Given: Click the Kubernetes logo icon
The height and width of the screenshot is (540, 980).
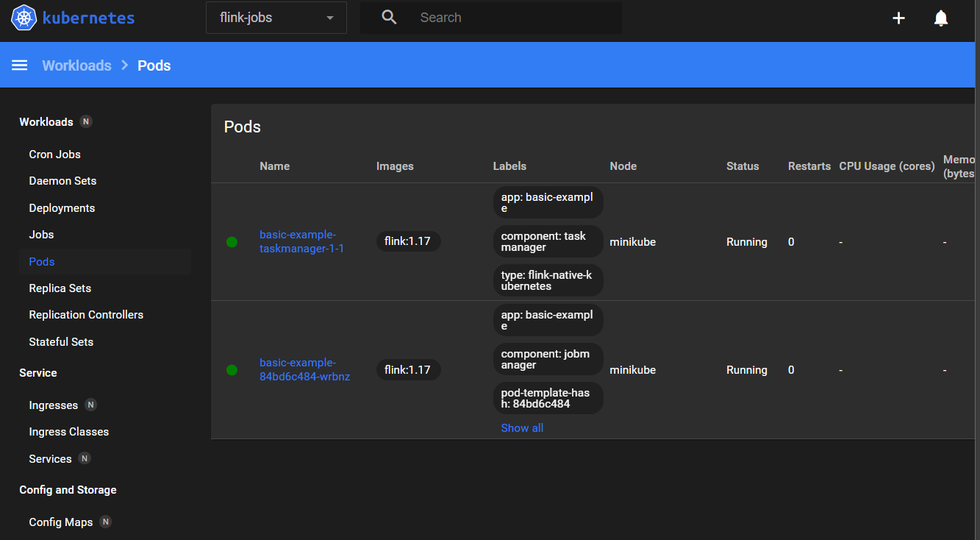Looking at the screenshot, I should tap(24, 18).
